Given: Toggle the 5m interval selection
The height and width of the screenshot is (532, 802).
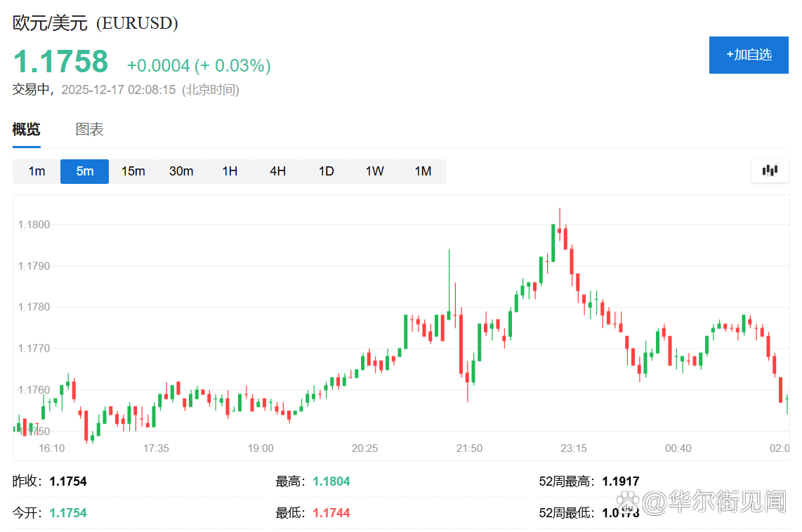Looking at the screenshot, I should coord(84,171).
